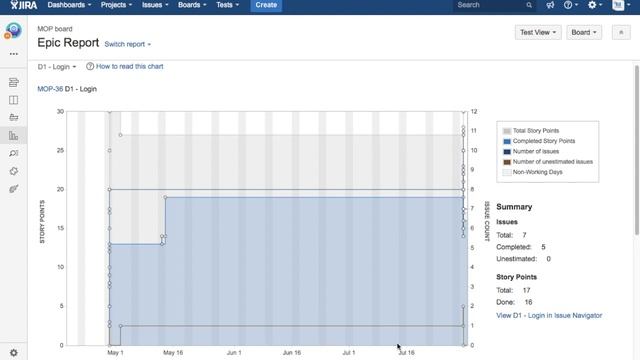Open the Issues menu
The height and width of the screenshot is (360, 640).
point(155,5)
